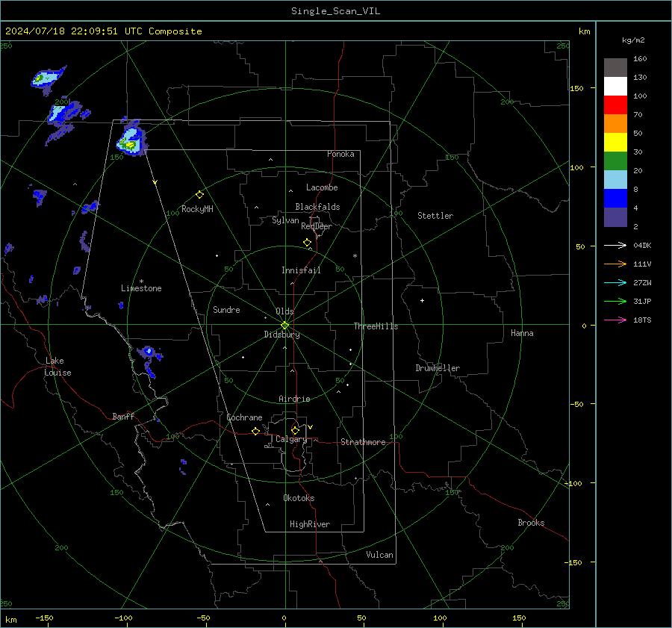Click the blue 8 kg/m2 legend swatch
Image resolution: width=672 pixels, height=628 pixels.
click(x=615, y=198)
